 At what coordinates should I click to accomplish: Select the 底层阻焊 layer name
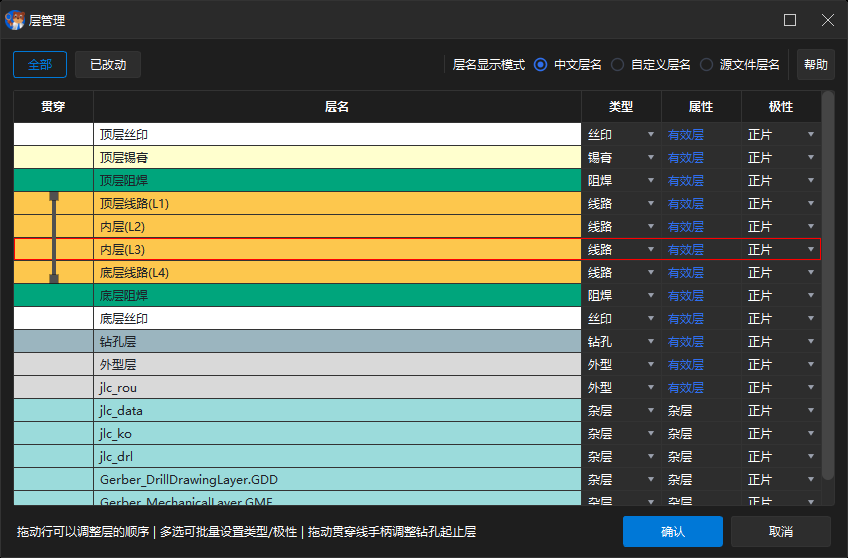[x=124, y=296]
